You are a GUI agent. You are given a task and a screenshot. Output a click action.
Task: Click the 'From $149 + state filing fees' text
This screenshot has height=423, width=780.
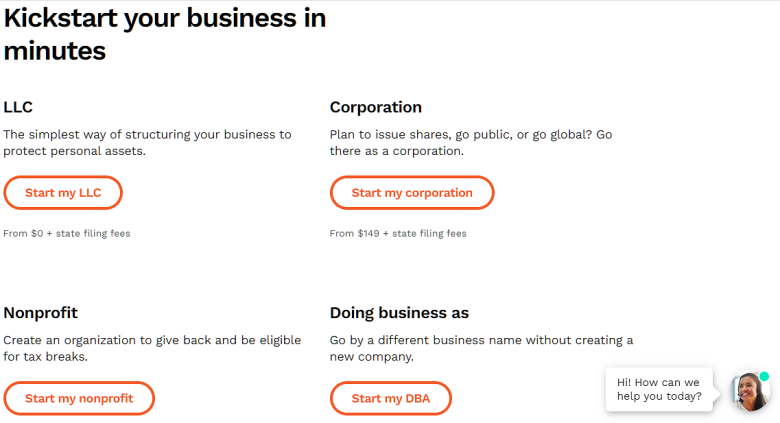[x=398, y=233]
